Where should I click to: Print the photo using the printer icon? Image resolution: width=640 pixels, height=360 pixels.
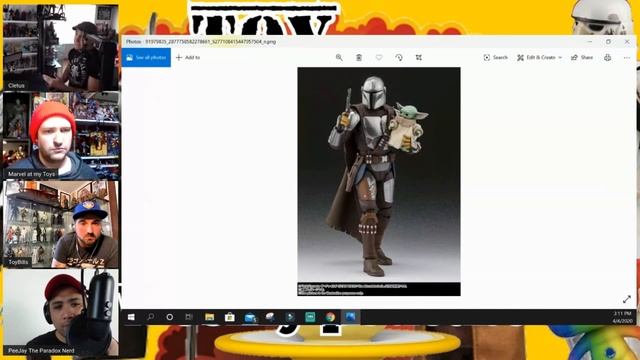607,58
